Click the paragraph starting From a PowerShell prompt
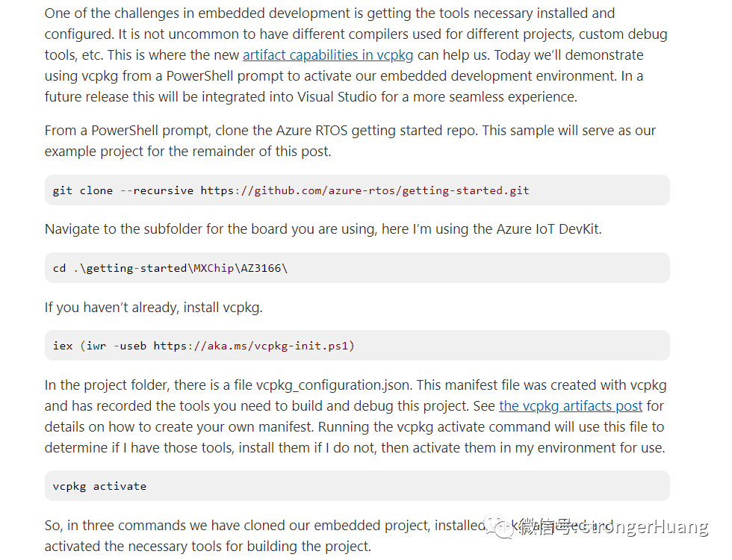This screenshot has height=560, width=732. [350, 141]
